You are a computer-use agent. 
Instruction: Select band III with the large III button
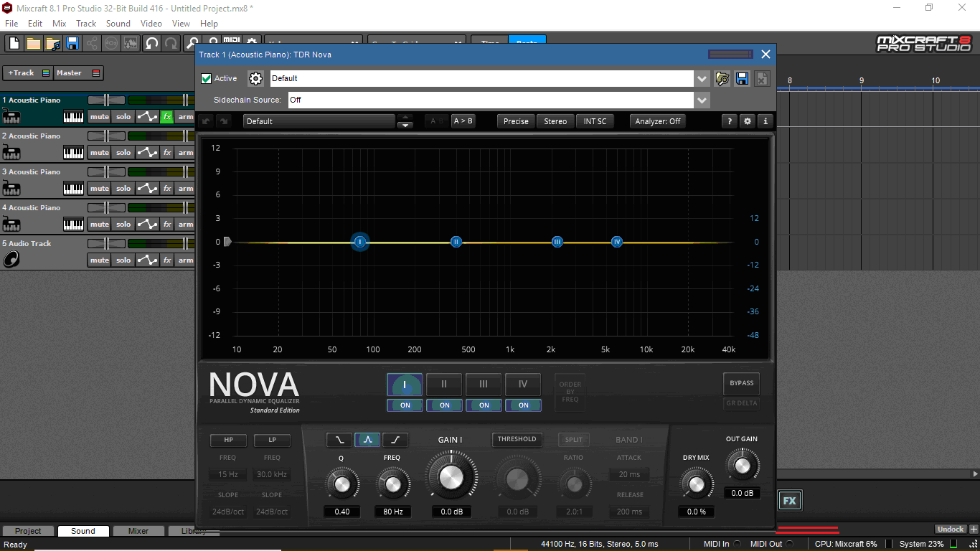tap(484, 385)
